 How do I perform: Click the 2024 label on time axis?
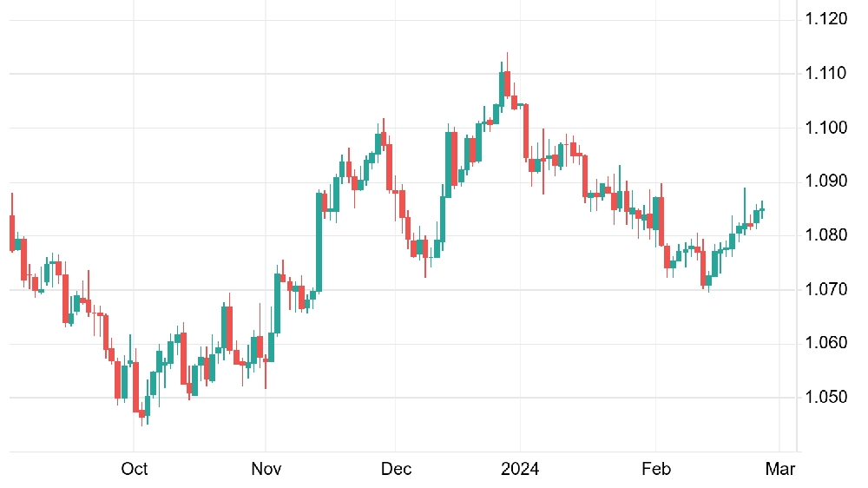520,469
